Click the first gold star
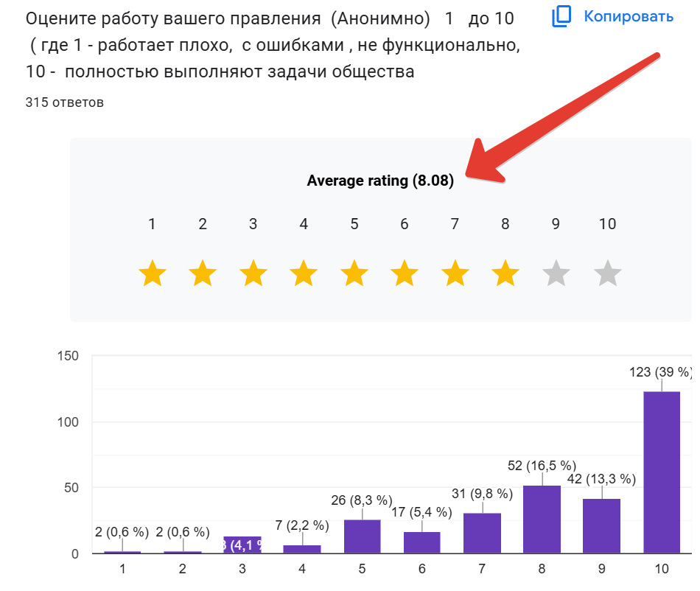 (x=153, y=275)
